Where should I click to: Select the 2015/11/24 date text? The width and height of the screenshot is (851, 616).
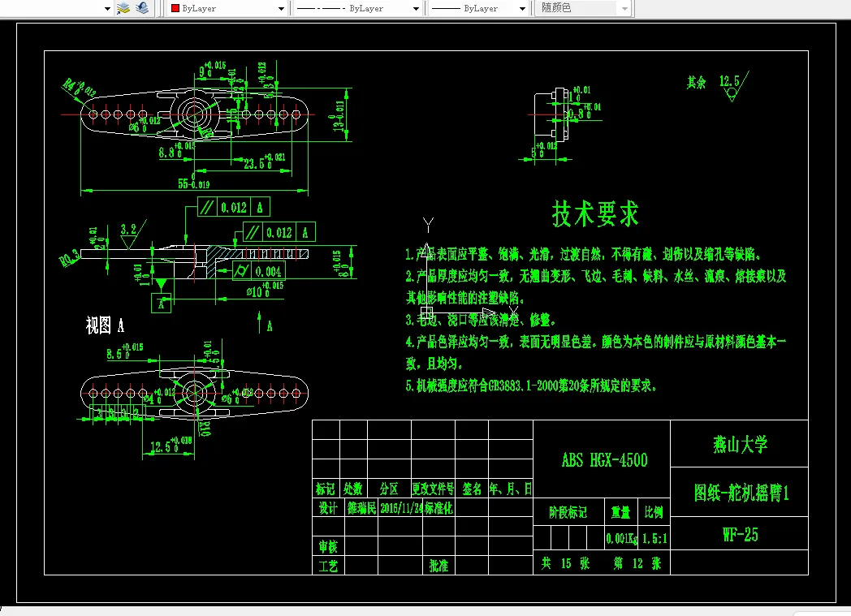(402, 508)
